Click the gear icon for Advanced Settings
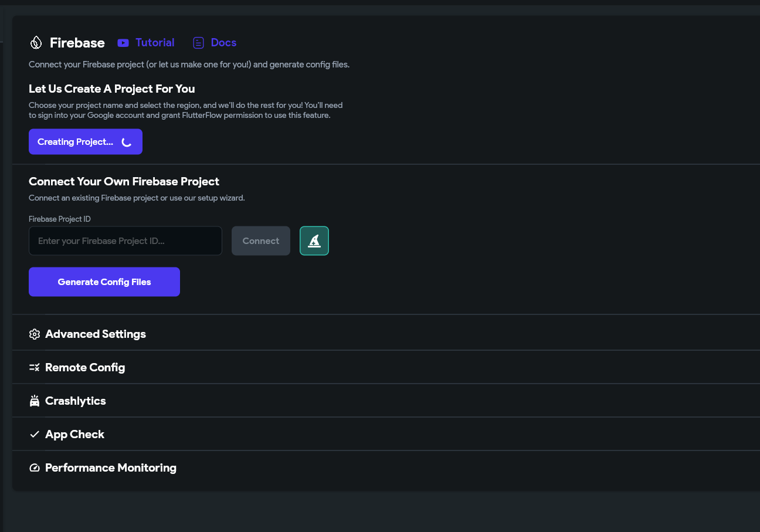Screen dimensions: 760x532 (35, 334)
